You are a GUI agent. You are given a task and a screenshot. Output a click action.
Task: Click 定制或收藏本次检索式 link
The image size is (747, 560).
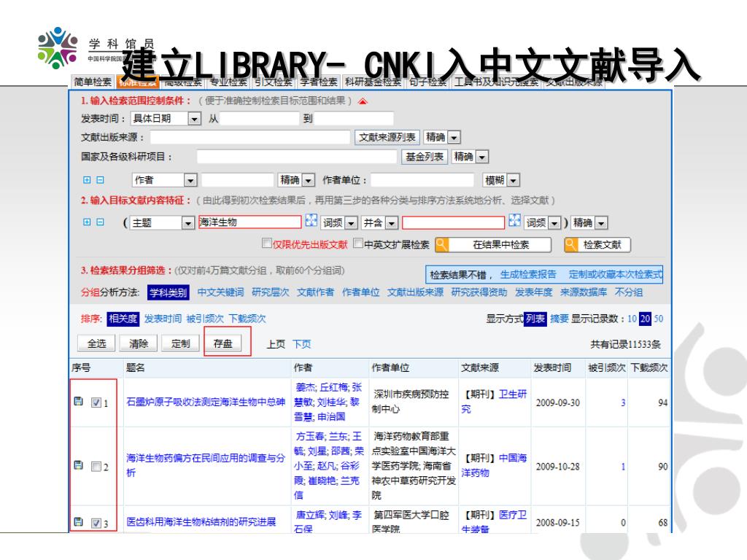pos(616,274)
